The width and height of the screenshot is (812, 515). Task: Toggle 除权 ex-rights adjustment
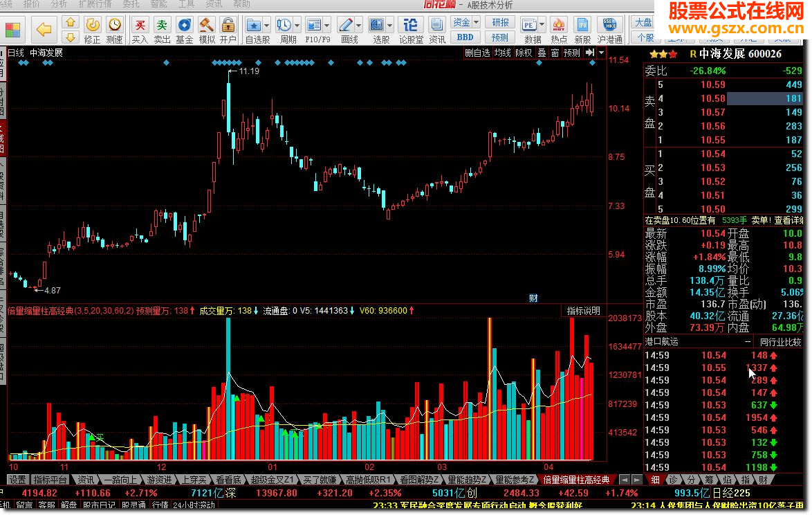click(524, 53)
